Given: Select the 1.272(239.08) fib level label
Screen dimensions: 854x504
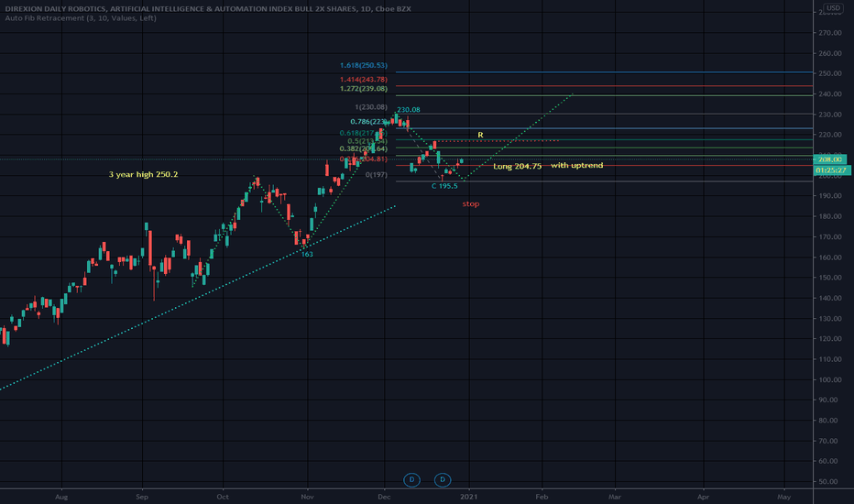Looking at the screenshot, I should pyautogui.click(x=363, y=89).
